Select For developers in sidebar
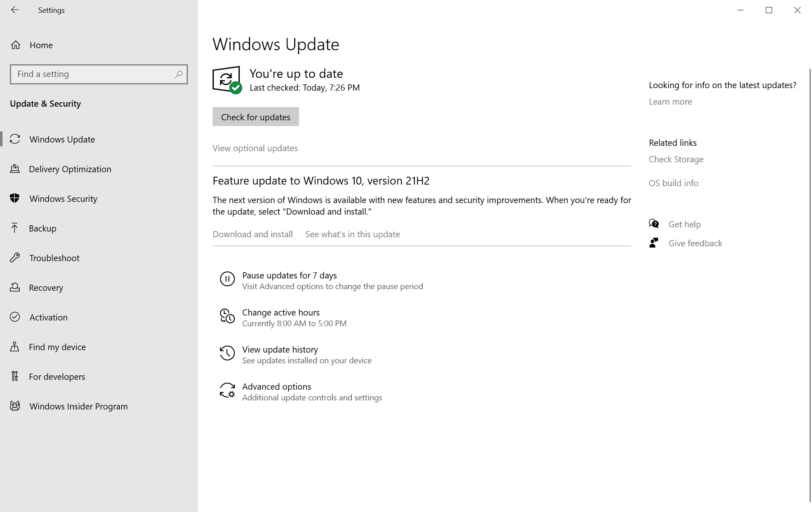Image resolution: width=812 pixels, height=512 pixels. coord(57,376)
